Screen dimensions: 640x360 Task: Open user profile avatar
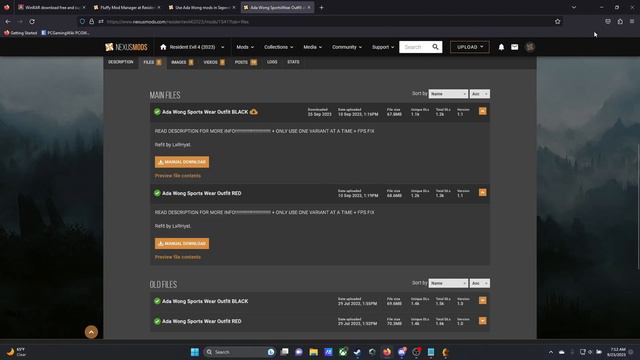pos(530,47)
